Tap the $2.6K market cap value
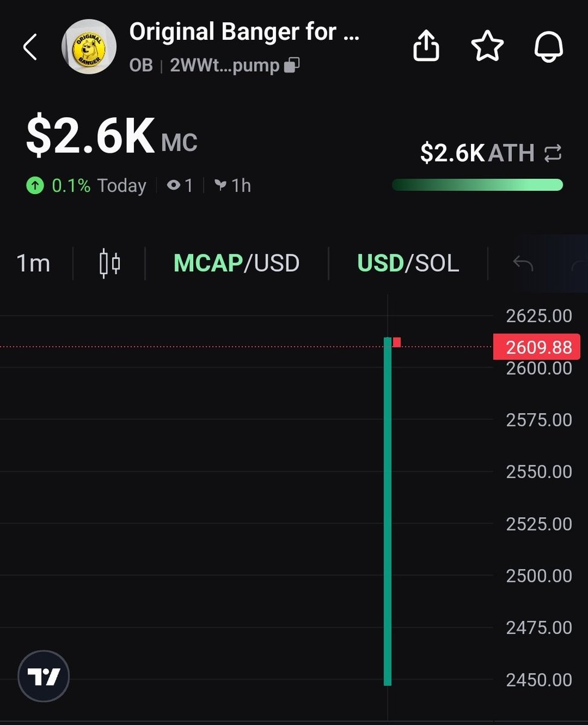This screenshot has width=588, height=725. (x=91, y=137)
